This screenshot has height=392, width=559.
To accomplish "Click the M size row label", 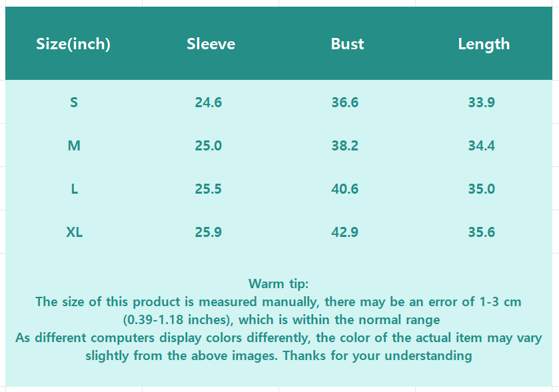I will click(74, 146).
